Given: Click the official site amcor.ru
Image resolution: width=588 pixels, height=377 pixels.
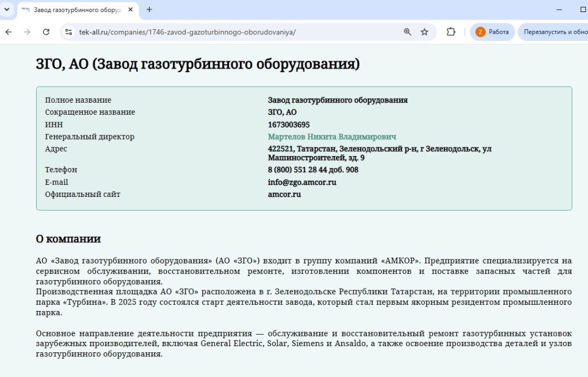Looking at the screenshot, I should [284, 194].
